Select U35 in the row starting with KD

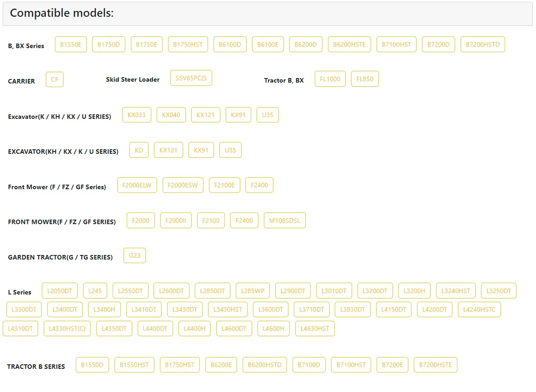pos(230,150)
